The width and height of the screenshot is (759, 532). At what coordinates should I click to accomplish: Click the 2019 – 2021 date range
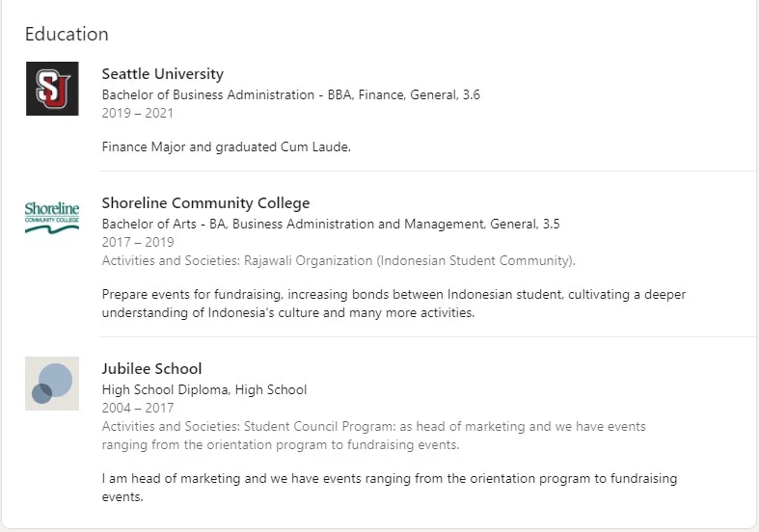[138, 113]
